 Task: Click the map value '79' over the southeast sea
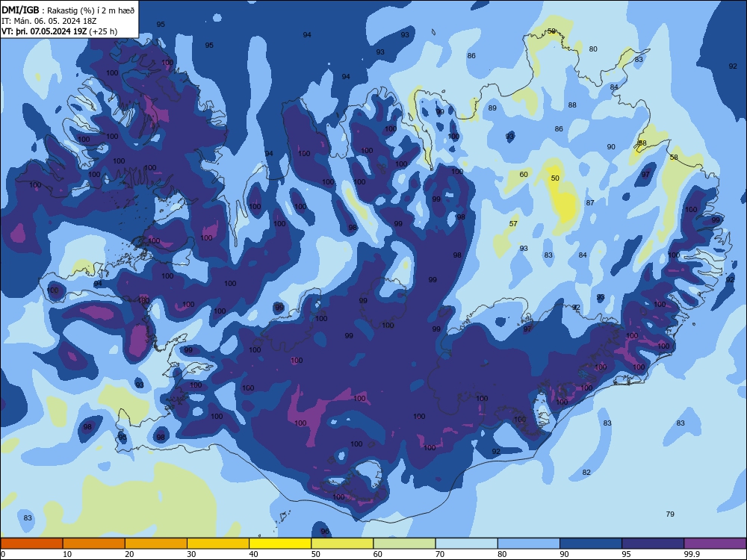coord(670,514)
